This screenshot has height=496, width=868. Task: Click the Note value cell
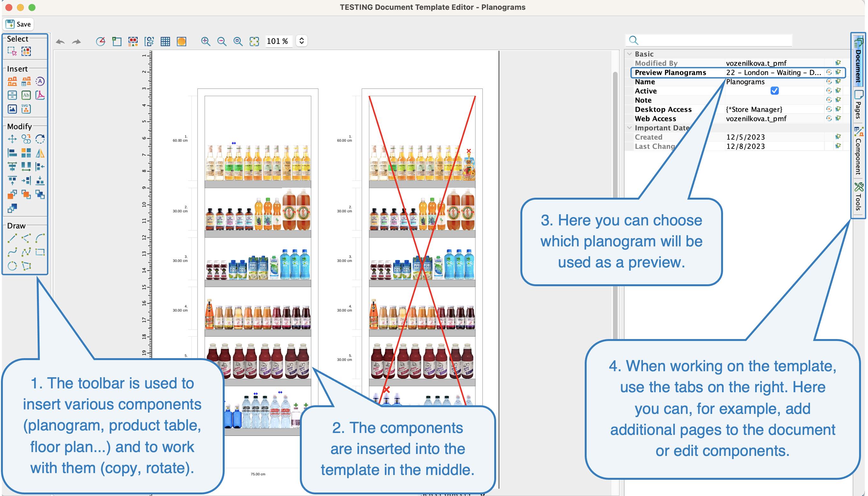click(774, 100)
